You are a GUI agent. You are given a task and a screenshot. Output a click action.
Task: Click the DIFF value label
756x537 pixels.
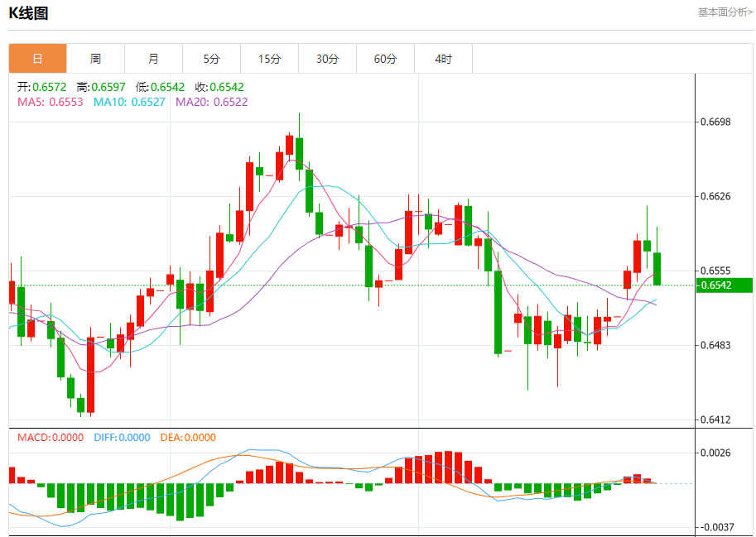coord(121,438)
